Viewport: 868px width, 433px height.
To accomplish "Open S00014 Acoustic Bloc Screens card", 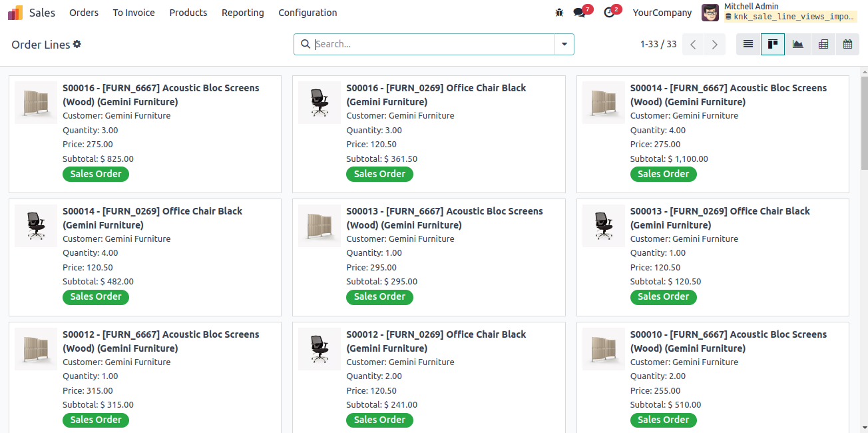I will click(713, 134).
